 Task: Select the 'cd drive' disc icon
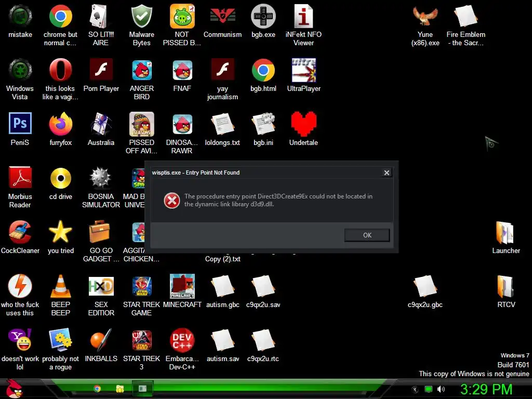(x=60, y=178)
